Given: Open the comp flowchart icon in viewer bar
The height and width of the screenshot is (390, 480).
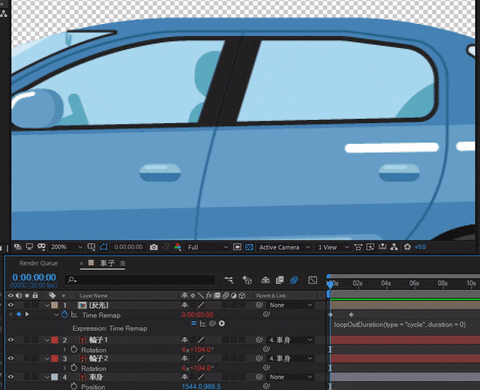Looking at the screenshot, I should tap(394, 247).
